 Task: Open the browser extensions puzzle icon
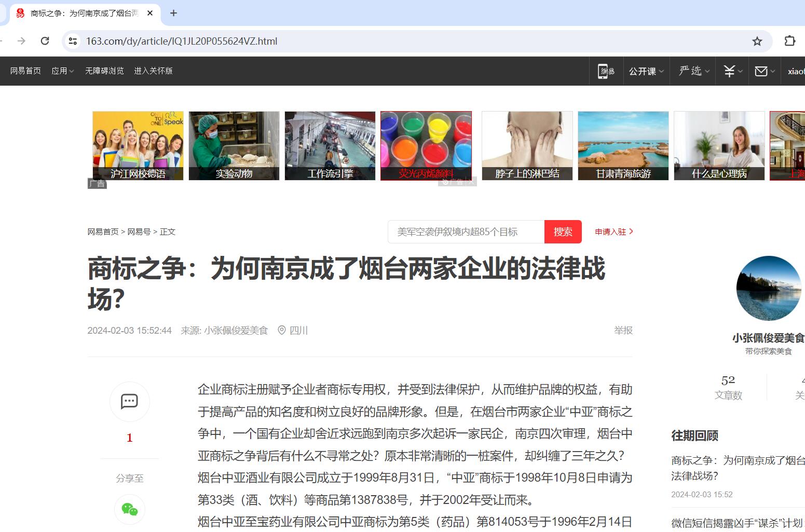pos(789,41)
